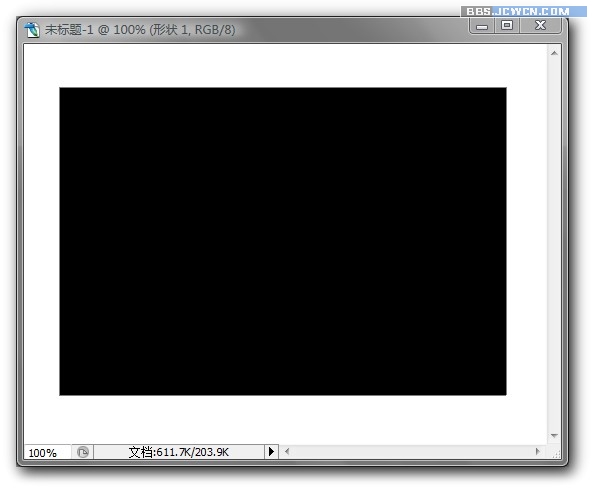
Task: Click the black rectangle shape on canvas
Action: 283,241
